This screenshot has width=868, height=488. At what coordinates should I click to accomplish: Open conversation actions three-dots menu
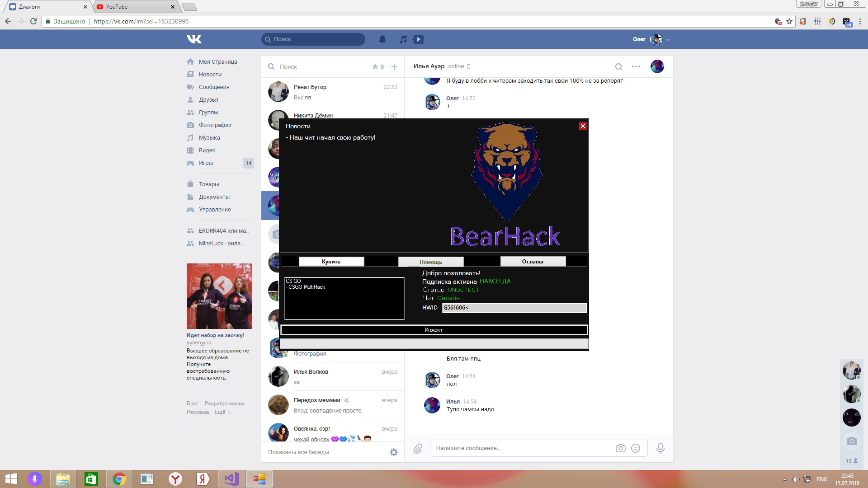636,66
